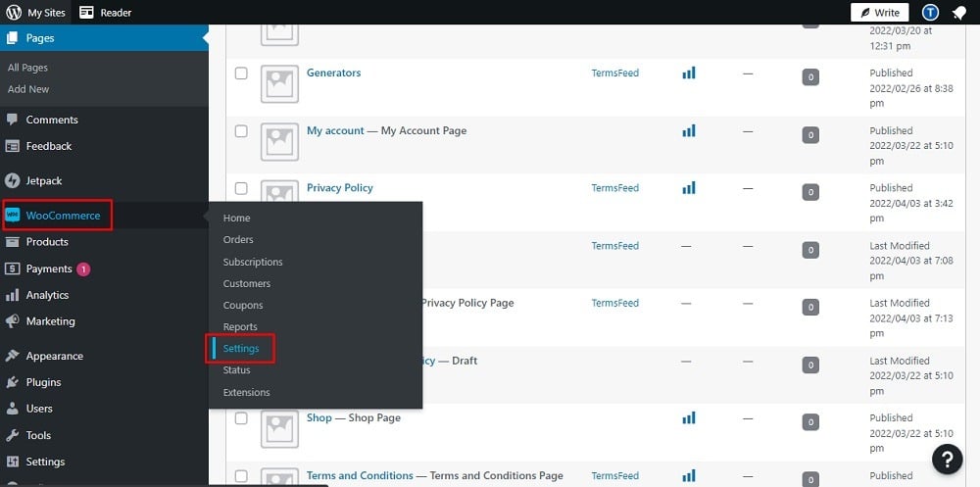Click the Plugins plug icon
Image resolution: width=980 pixels, height=487 pixels.
tap(12, 382)
